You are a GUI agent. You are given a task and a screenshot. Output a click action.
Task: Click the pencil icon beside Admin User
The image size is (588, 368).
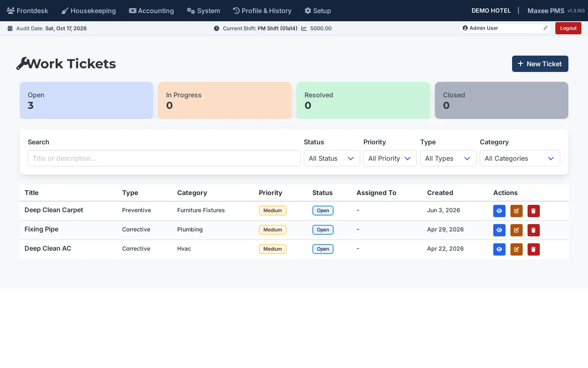[x=545, y=28]
